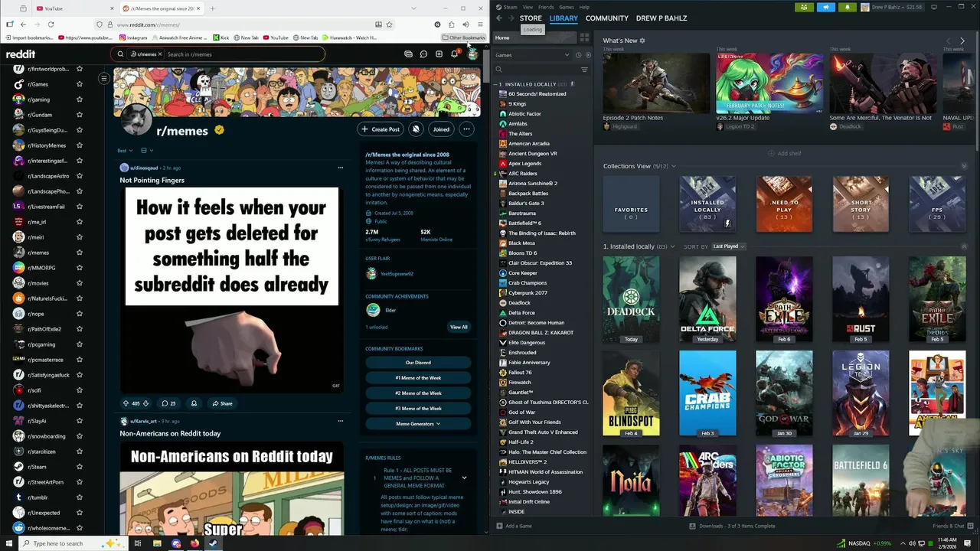The width and height of the screenshot is (980, 551).
Task: Open Steam from Windows taskbar
Action: tap(213, 543)
